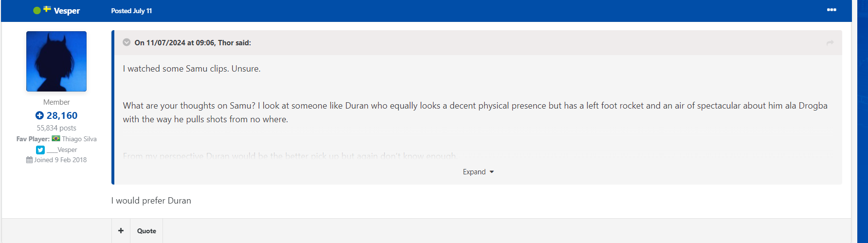Open the Posted July 11 timestamp link
Image resolution: width=868 pixels, height=243 pixels.
[131, 11]
